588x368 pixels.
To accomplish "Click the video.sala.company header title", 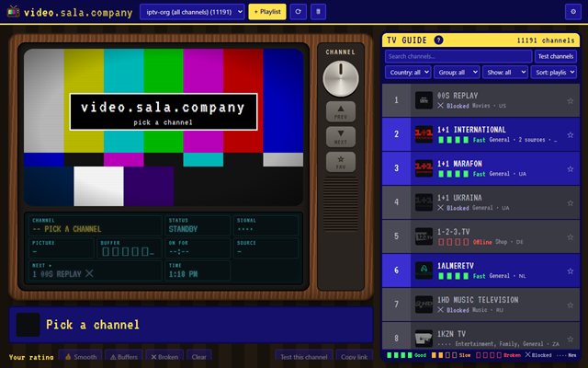I will [x=78, y=12].
